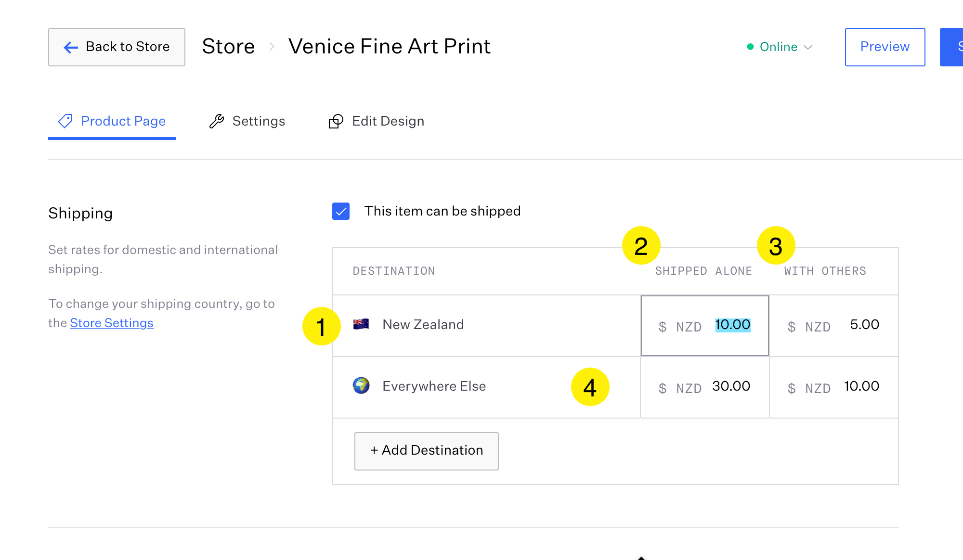Click the globe icon for Everywhere Else
This screenshot has width=963, height=560.
(x=361, y=386)
